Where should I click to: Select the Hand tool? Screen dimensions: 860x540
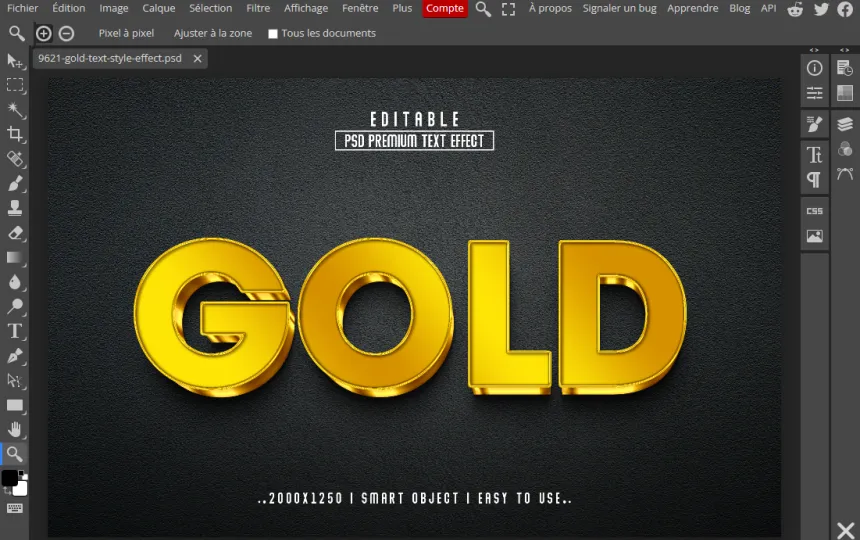click(x=15, y=430)
